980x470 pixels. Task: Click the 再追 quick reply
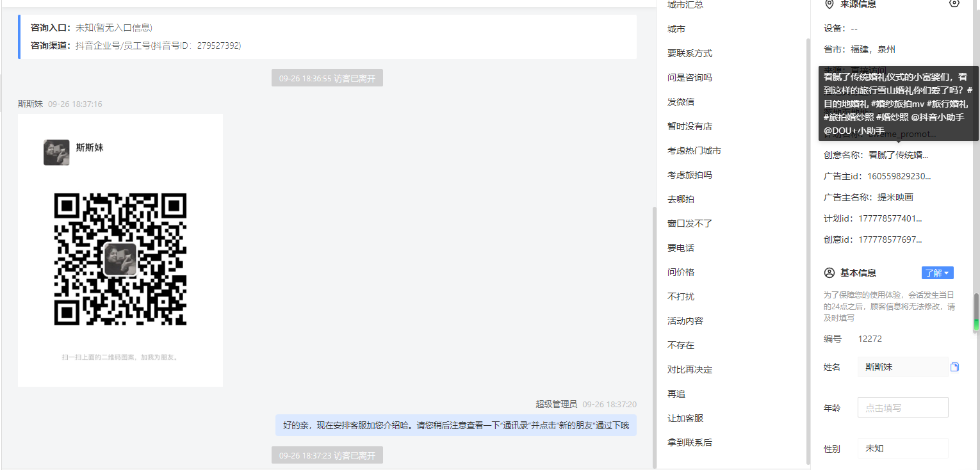[676, 394]
